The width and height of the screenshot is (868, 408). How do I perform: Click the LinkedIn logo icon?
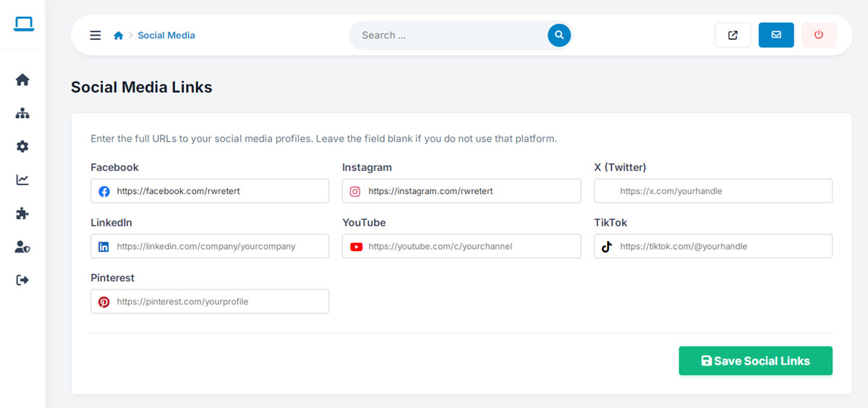103,247
